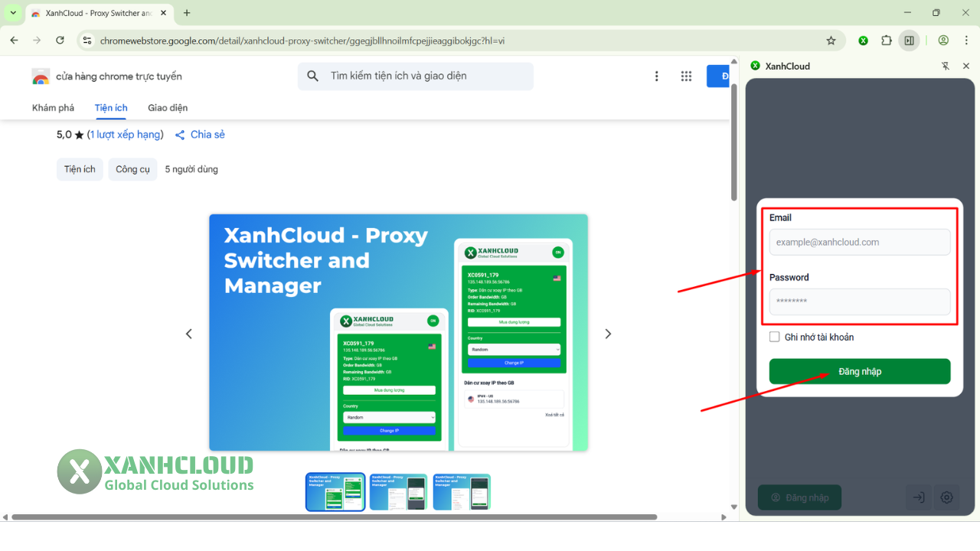The width and height of the screenshot is (980, 551).
Task: Click the Chrome Web Store logo
Action: tap(41, 77)
